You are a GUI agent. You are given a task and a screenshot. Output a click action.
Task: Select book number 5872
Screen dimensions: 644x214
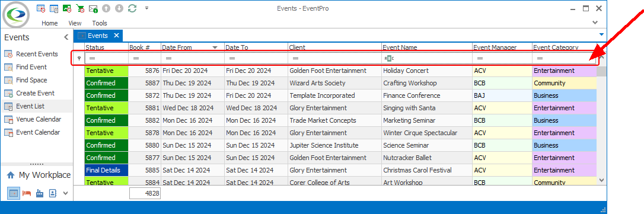tap(145, 95)
